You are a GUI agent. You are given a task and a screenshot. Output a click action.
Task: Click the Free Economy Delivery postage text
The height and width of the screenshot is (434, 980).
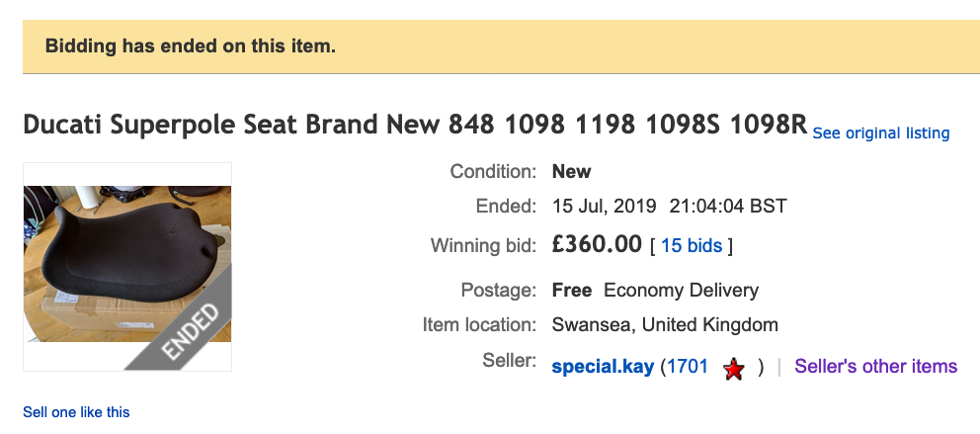click(655, 291)
